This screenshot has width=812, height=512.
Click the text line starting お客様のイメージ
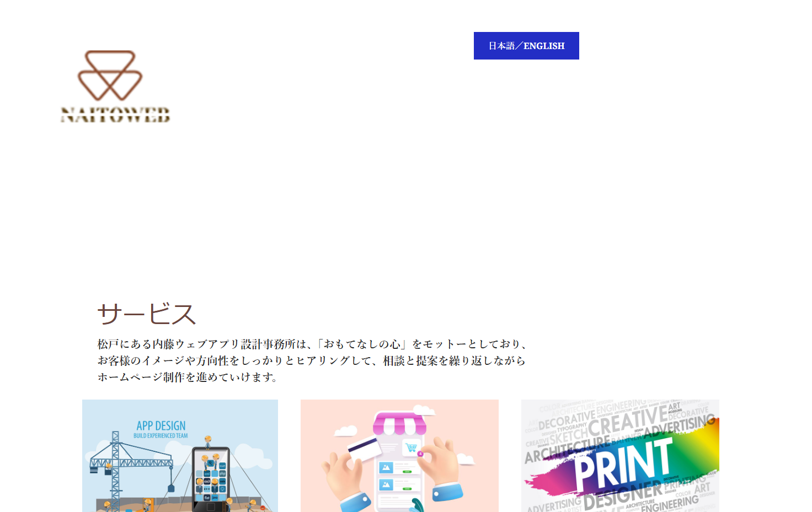point(312,360)
